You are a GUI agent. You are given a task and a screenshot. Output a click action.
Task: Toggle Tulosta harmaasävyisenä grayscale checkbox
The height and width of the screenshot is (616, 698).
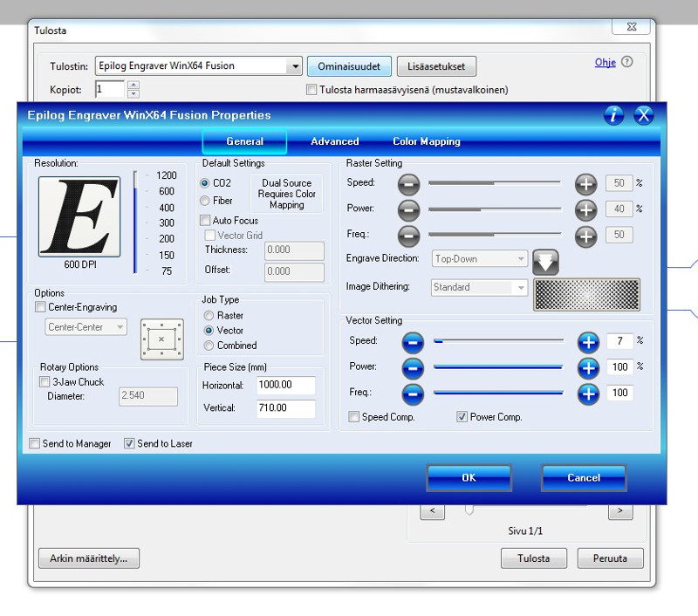(311, 90)
